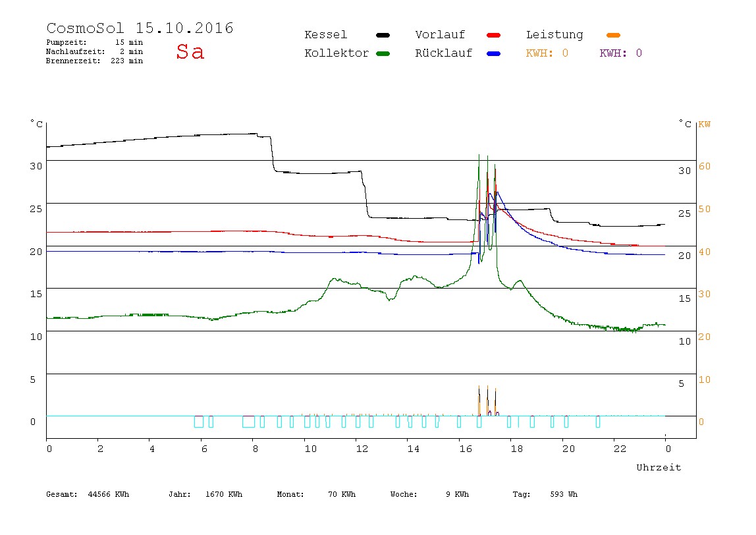This screenshot has width=756, height=535.
Task: Click the green Kollektor legend swatch
Action: click(x=383, y=53)
